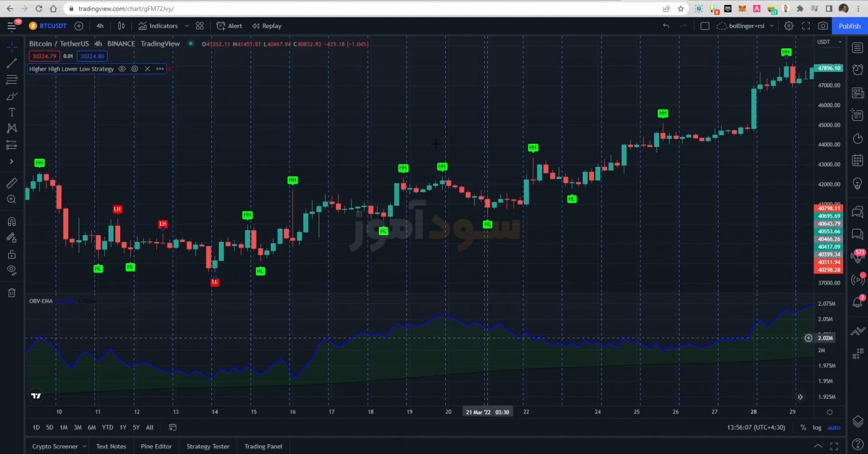Toggle stay in drawing mode pencil-lock
868x454 pixels.
click(x=12, y=238)
